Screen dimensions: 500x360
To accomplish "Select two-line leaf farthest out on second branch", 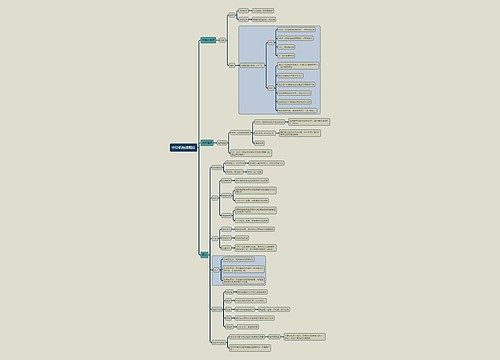I will [309, 122].
